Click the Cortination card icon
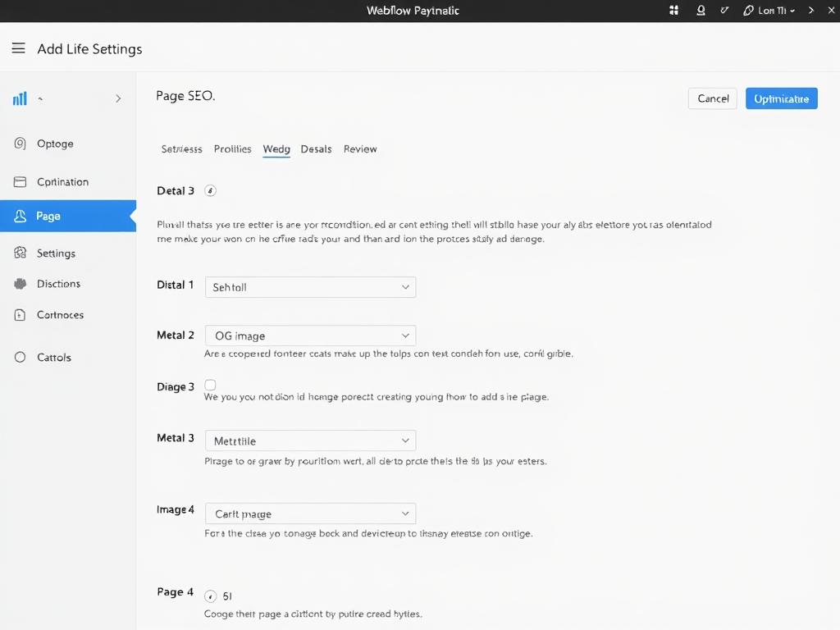The width and height of the screenshot is (840, 630). click(20, 182)
